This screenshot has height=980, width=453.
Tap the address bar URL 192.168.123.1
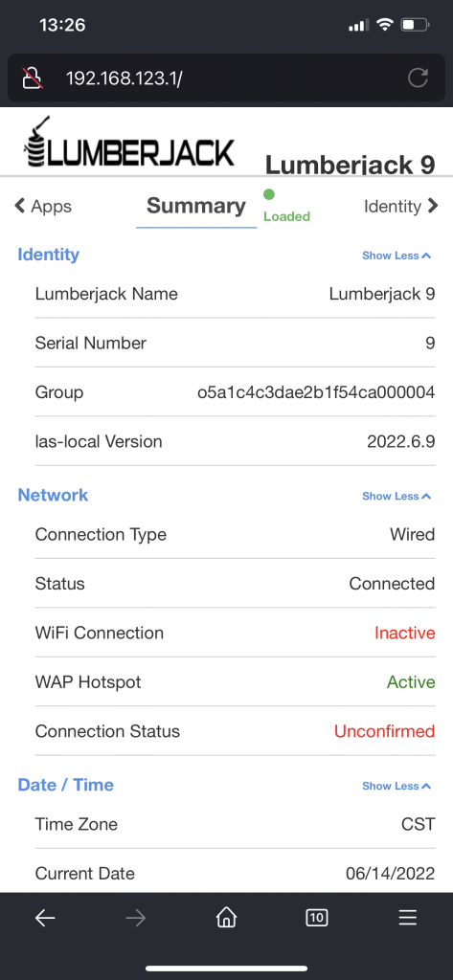tap(124, 78)
